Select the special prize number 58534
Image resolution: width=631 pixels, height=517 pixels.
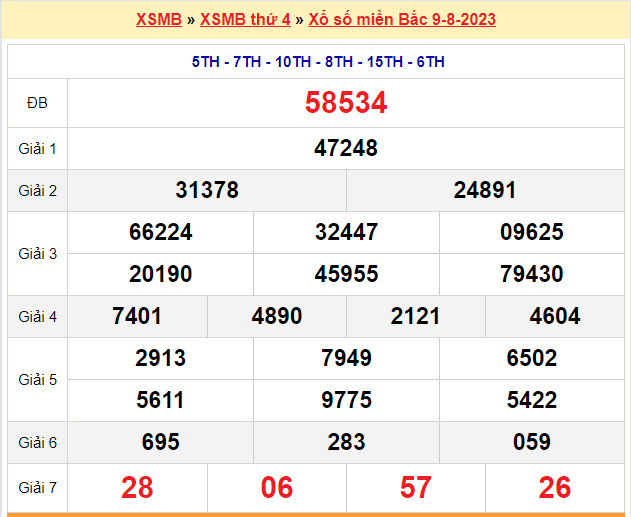346,103
